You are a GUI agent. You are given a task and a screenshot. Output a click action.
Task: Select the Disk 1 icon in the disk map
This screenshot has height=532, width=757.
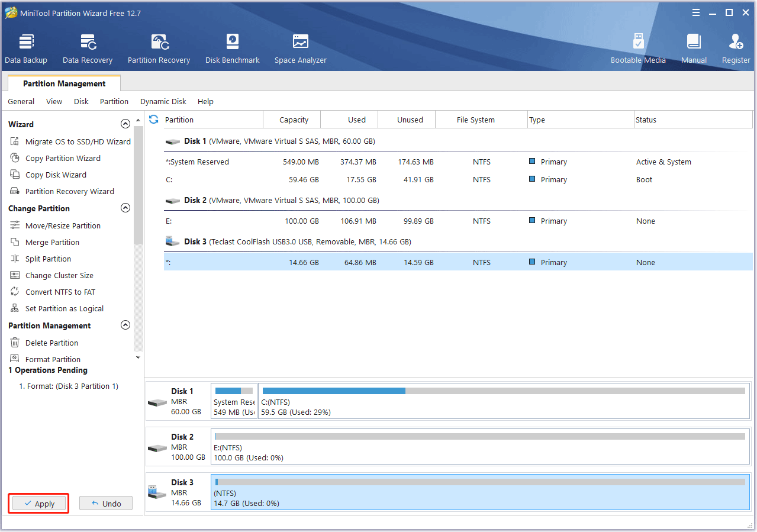pos(157,402)
